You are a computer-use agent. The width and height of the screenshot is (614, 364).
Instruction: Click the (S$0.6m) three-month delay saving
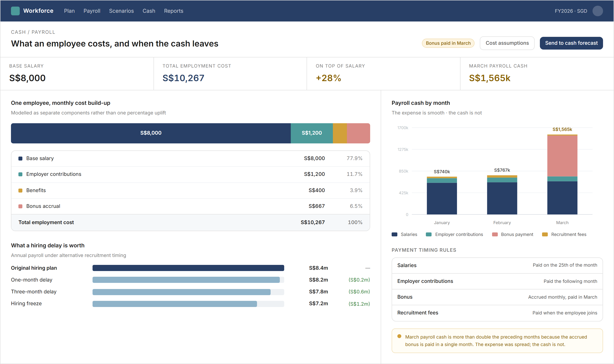tap(359, 292)
